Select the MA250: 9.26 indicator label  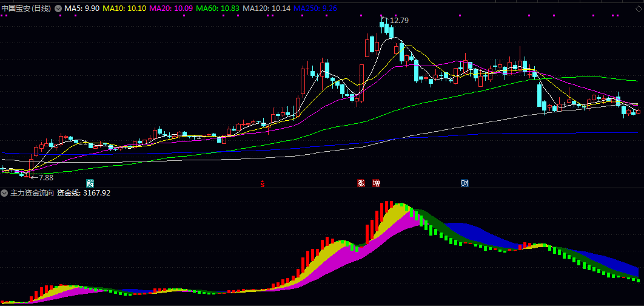coord(315,8)
